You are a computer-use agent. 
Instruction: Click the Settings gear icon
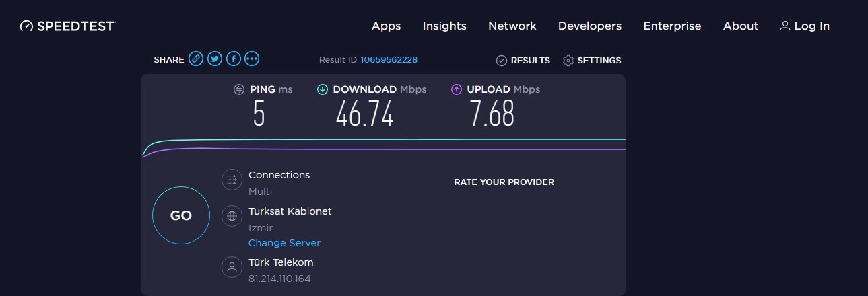[x=568, y=61]
